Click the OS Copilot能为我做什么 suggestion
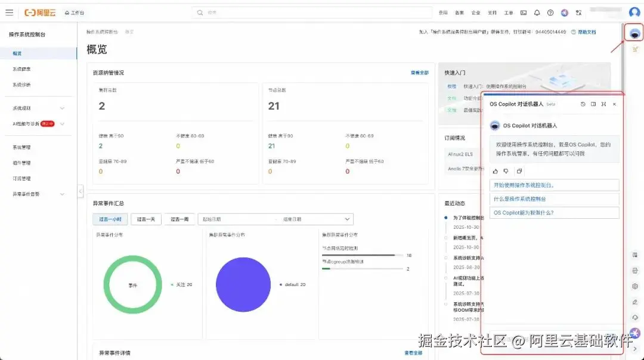 pos(554,213)
